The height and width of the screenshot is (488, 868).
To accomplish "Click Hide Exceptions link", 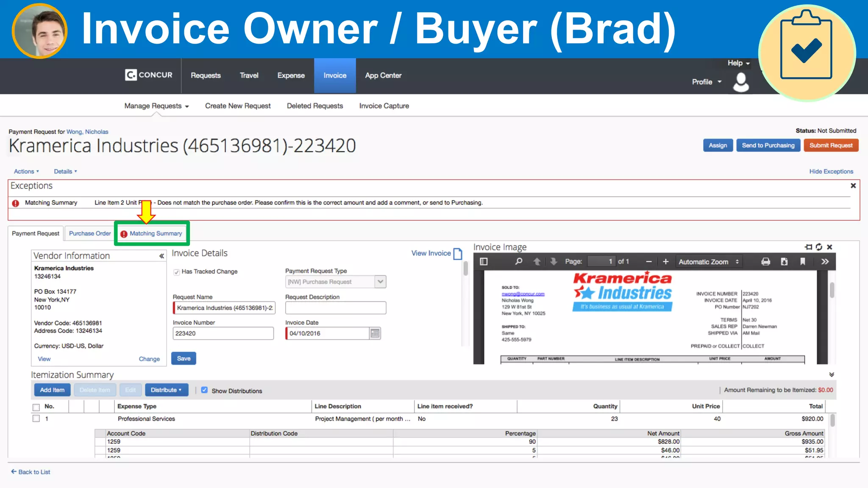I will 831,172.
